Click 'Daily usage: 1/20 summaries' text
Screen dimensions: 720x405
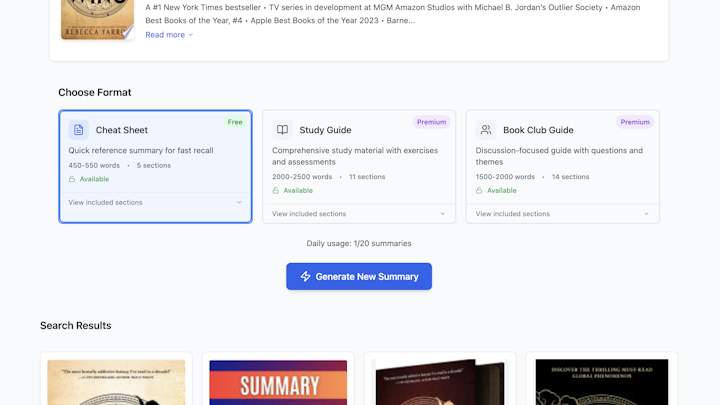click(359, 243)
